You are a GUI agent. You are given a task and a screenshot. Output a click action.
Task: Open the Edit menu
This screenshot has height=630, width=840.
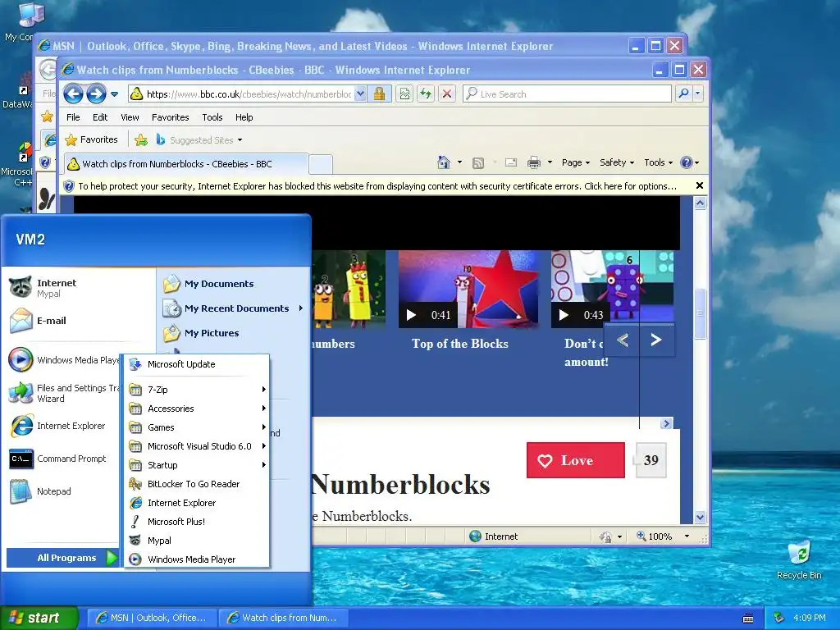point(99,117)
